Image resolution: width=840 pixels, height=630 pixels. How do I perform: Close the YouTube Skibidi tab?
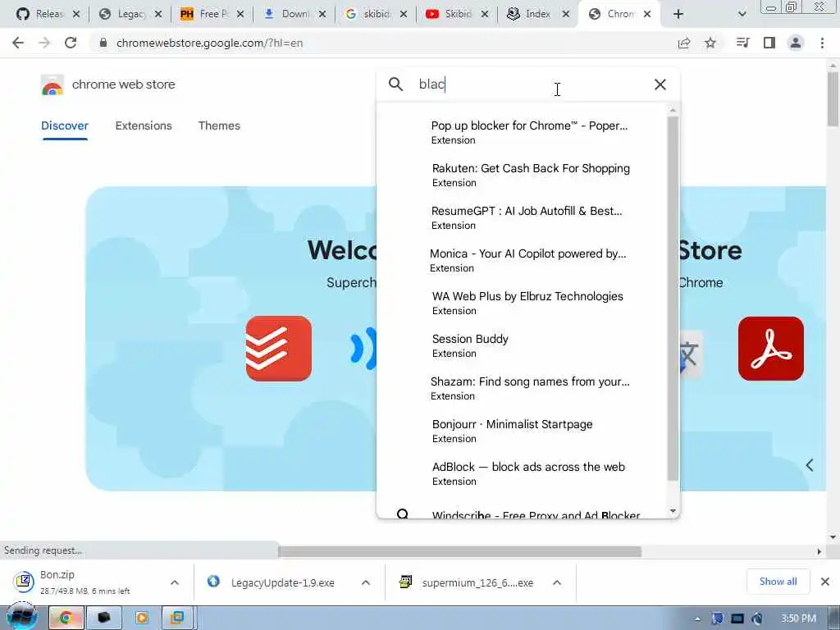pyautogui.click(x=484, y=14)
